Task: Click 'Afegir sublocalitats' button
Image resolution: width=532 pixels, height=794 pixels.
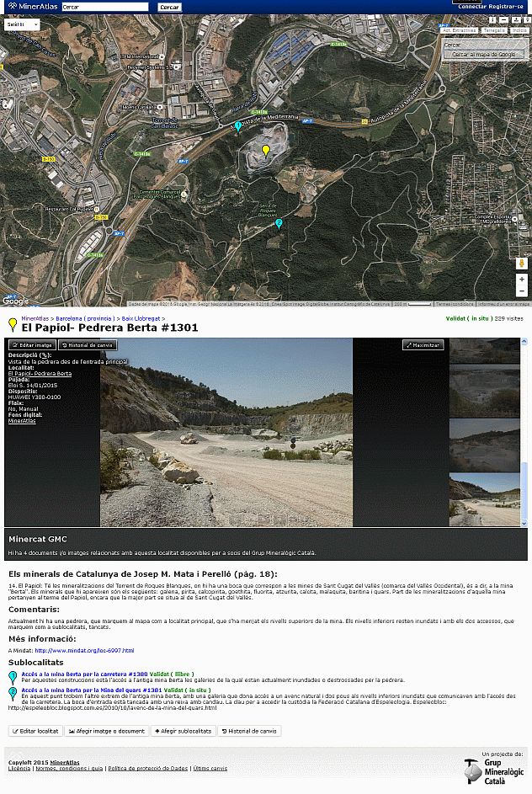Action: (184, 731)
